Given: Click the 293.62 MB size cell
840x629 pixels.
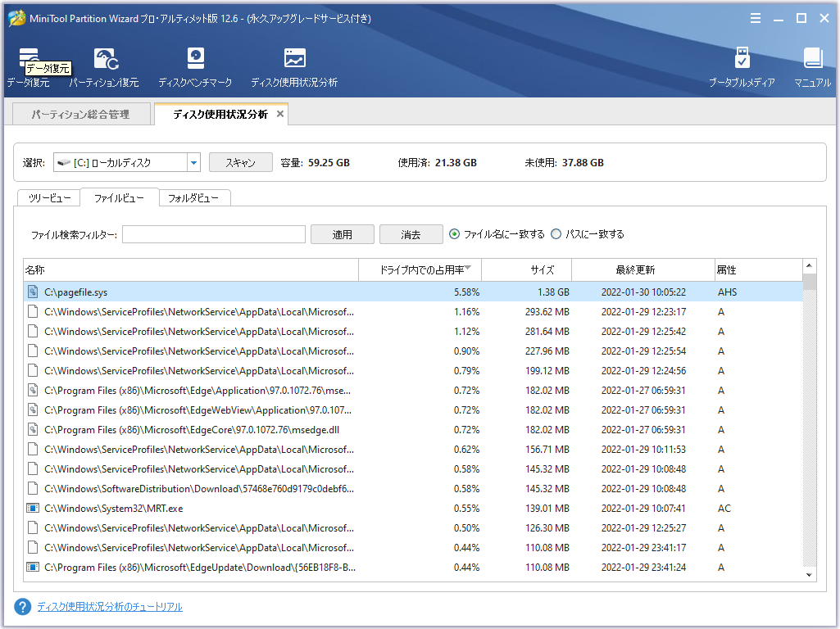Looking at the screenshot, I should [547, 311].
